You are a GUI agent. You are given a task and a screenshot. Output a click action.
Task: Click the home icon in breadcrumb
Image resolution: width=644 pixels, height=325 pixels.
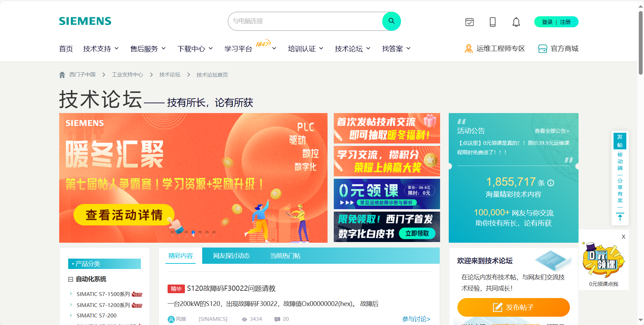pyautogui.click(x=62, y=75)
